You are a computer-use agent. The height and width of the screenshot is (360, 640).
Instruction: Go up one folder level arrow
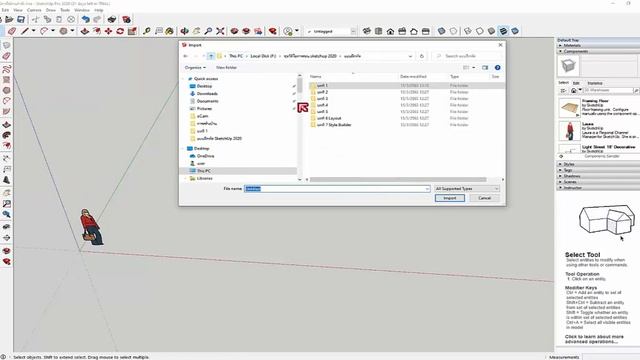point(211,56)
